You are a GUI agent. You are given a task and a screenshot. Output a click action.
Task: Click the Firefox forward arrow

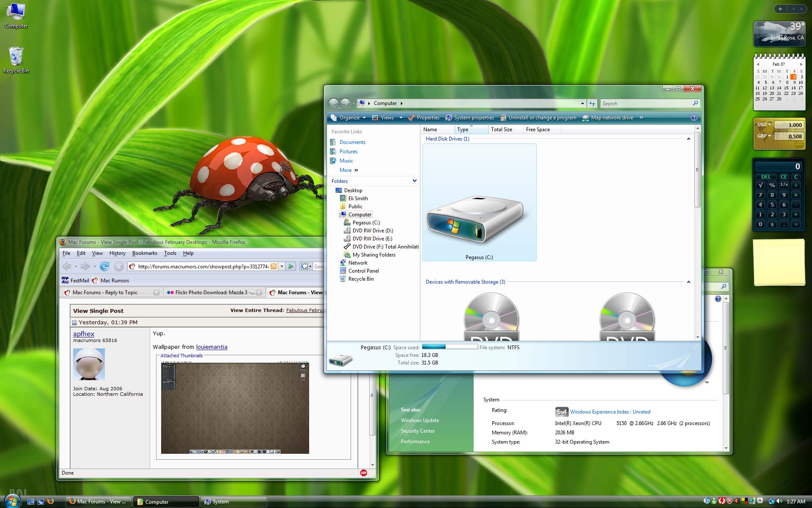point(85,266)
